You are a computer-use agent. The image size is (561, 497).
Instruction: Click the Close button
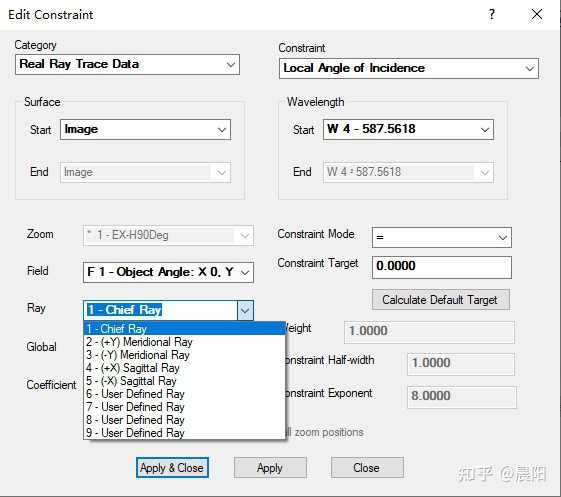point(367,467)
